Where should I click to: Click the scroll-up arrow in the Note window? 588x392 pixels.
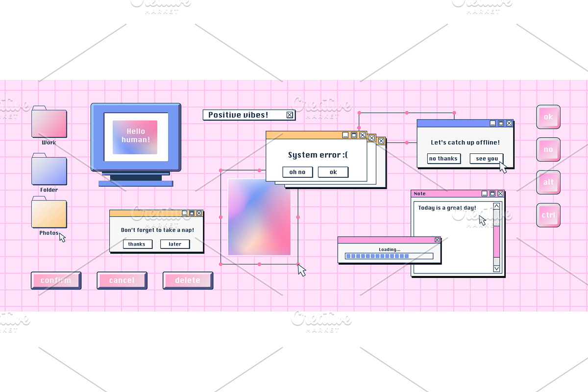pos(496,206)
